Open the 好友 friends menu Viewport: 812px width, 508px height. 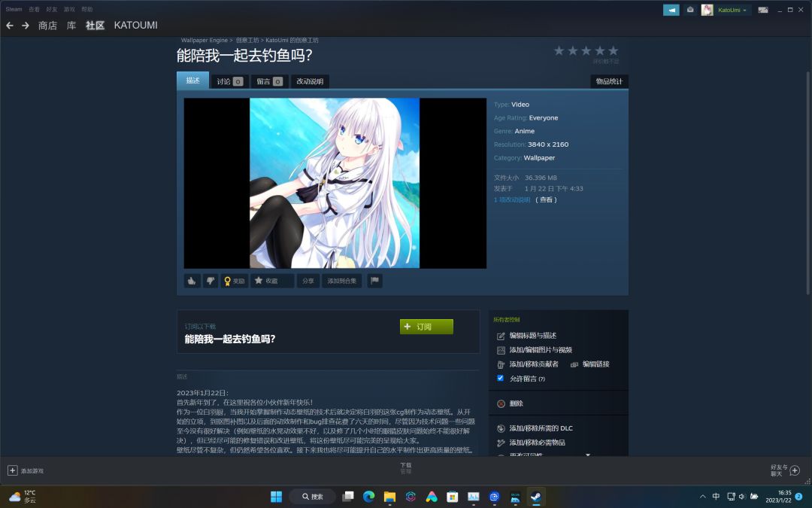tap(52, 9)
